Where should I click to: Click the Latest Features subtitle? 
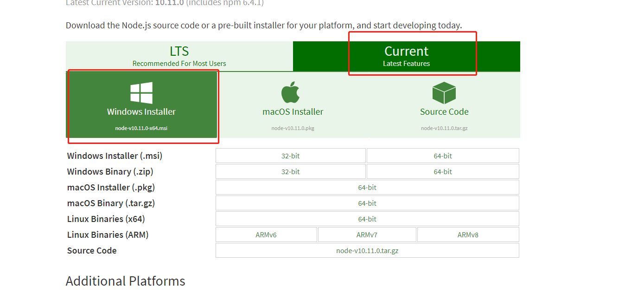point(407,64)
